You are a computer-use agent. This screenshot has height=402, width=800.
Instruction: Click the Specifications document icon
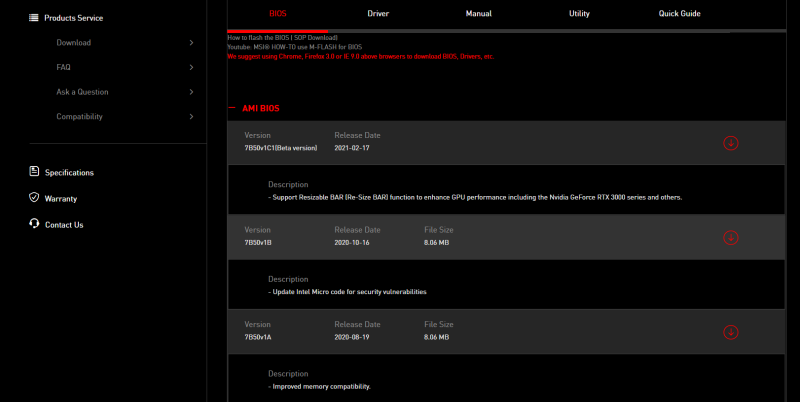34,171
